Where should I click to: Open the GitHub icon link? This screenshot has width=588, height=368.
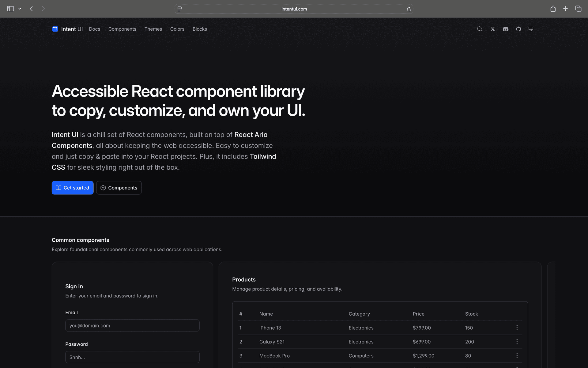[x=518, y=29]
